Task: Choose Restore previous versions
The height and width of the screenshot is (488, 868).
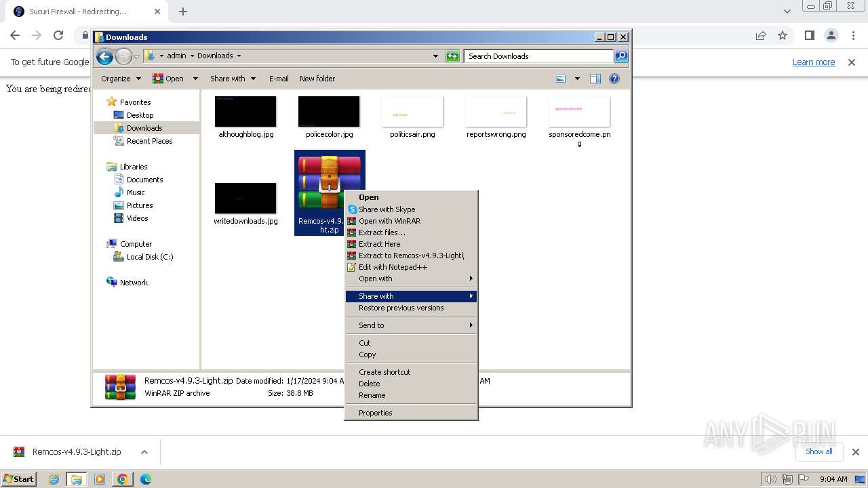Action: coord(411,308)
